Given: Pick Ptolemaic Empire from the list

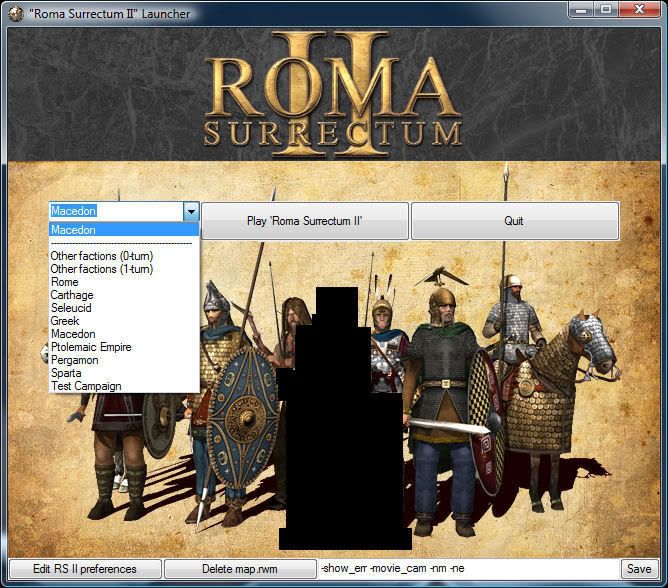Looking at the screenshot, I should point(91,347).
